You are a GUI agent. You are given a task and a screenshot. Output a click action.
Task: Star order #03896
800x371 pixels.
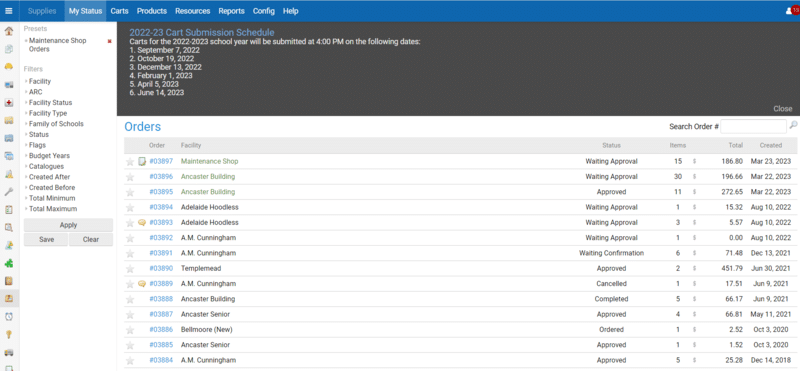pyautogui.click(x=130, y=177)
